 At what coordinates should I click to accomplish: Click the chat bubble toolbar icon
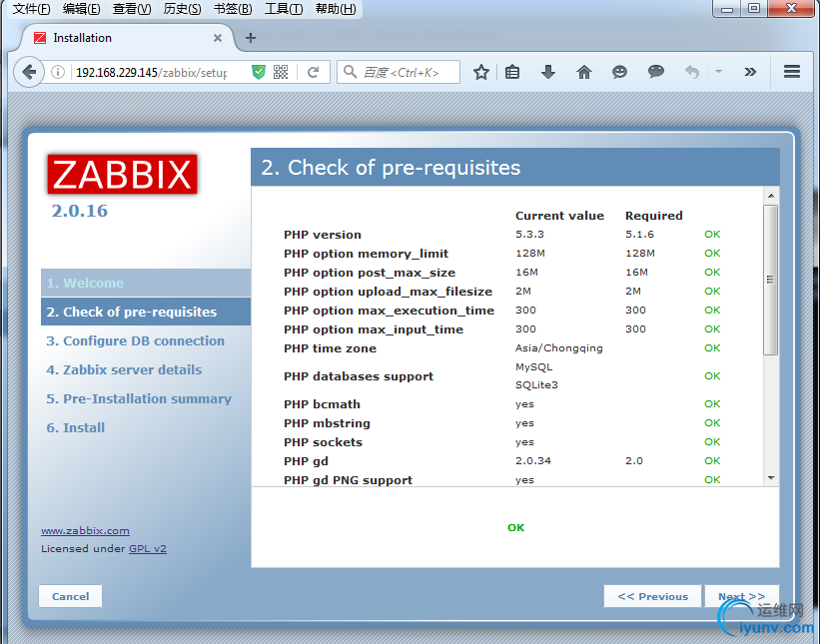[x=656, y=72]
